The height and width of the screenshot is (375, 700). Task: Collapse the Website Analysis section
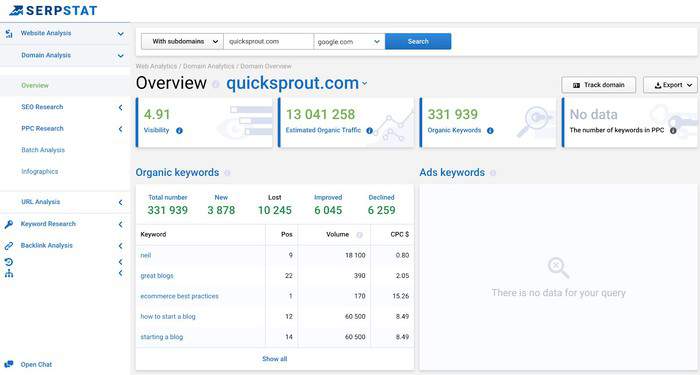tap(121, 34)
